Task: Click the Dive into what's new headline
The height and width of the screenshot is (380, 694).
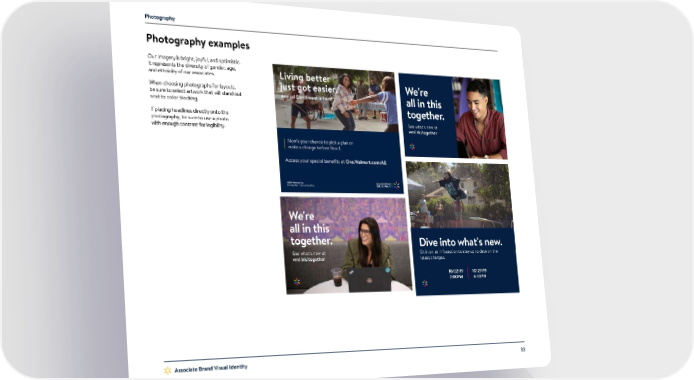Action: click(x=460, y=242)
